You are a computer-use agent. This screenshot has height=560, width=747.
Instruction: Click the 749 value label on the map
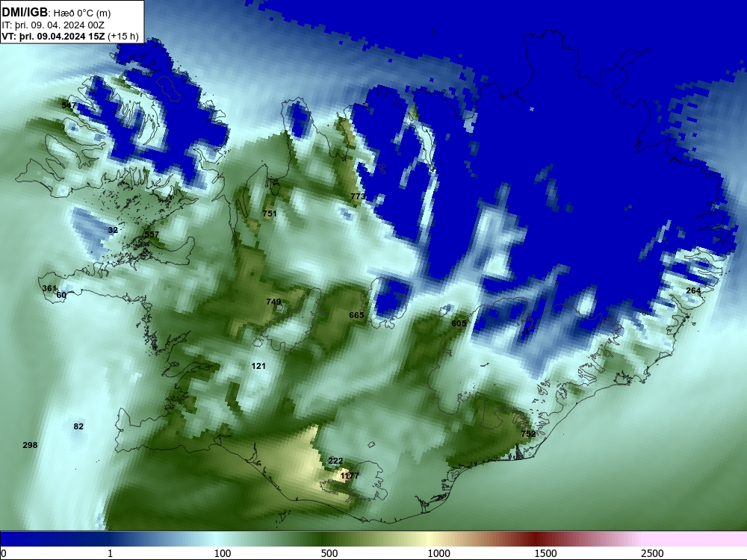pyautogui.click(x=273, y=302)
